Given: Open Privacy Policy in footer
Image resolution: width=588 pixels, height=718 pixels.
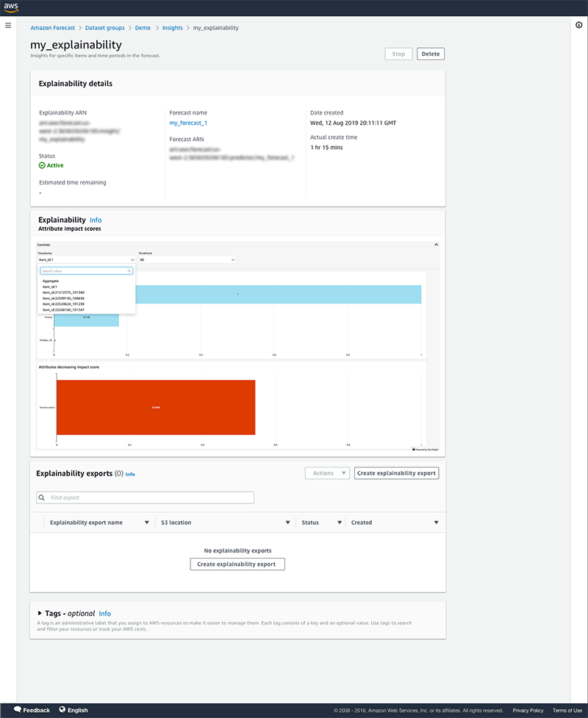Looking at the screenshot, I should point(528,711).
